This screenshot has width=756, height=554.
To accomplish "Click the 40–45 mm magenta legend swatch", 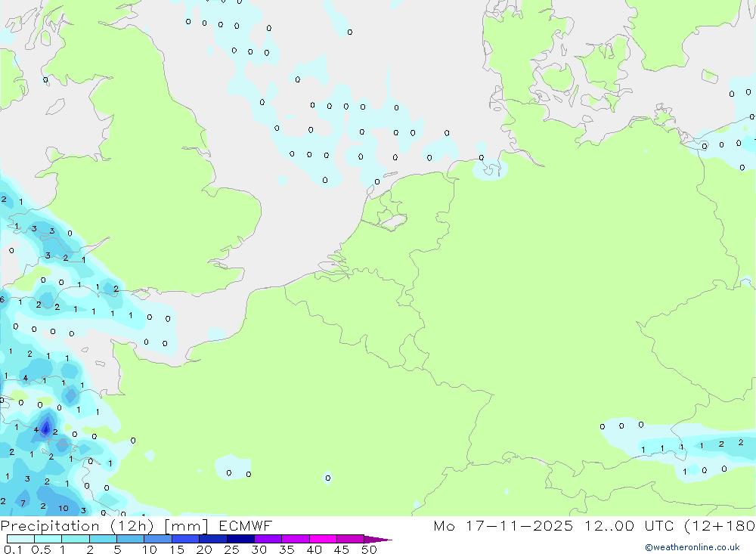I will (323, 539).
